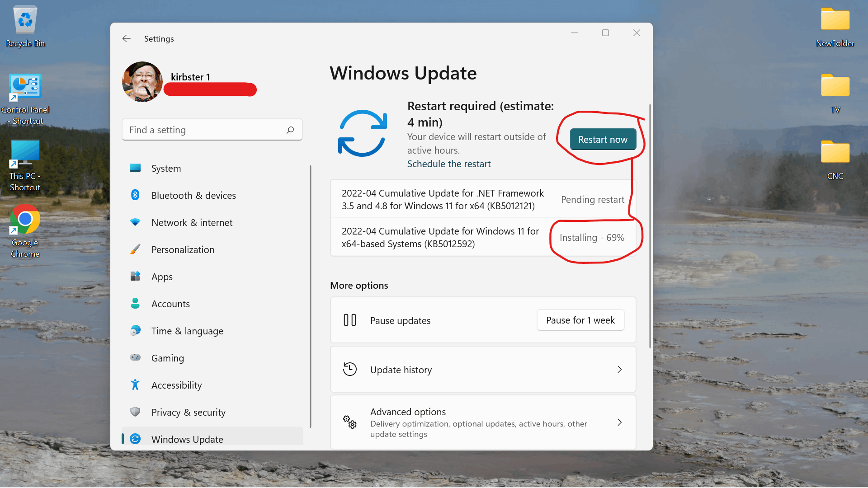Select System in the sidebar
Screen dimensions: 868x488
coord(166,169)
